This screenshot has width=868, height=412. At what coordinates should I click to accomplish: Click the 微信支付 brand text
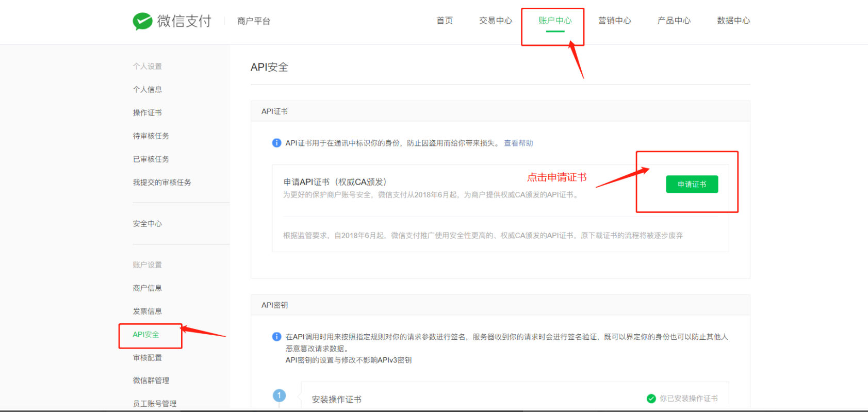point(184,21)
